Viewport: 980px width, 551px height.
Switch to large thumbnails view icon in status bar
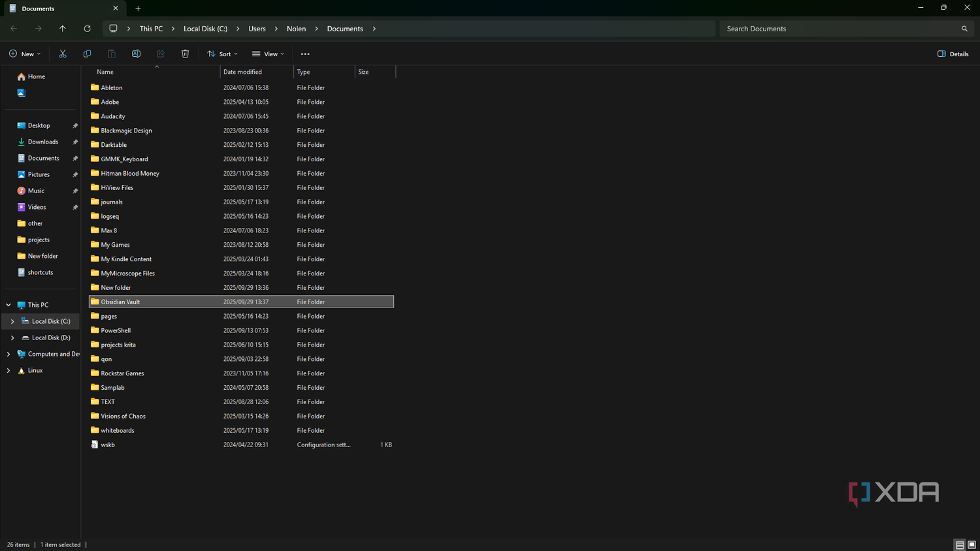pyautogui.click(x=972, y=545)
